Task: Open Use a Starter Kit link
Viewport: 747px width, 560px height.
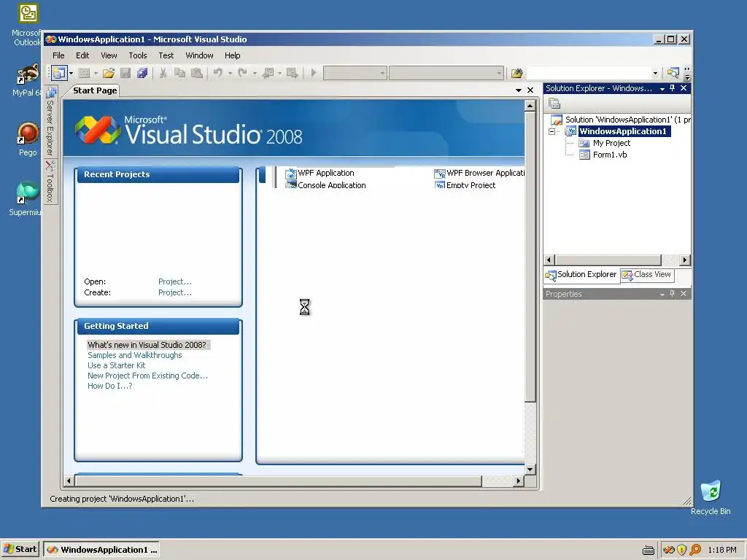Action: [x=116, y=365]
